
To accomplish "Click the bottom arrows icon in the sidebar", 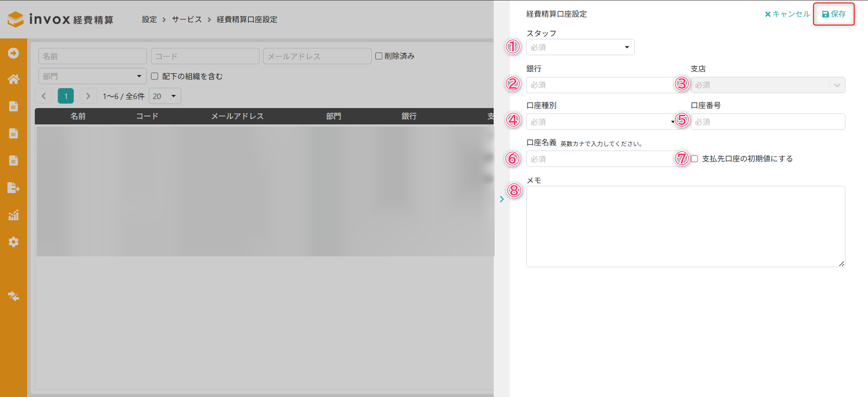I will pos(14,296).
